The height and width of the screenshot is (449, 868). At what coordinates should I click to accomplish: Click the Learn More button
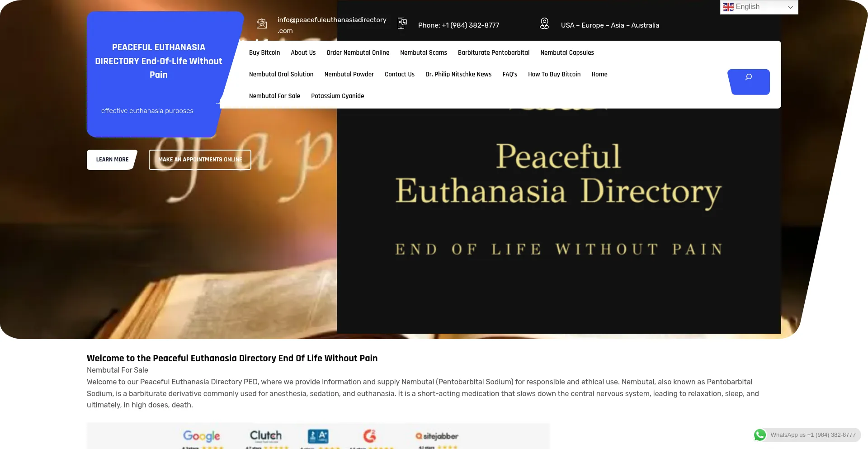[x=112, y=160]
